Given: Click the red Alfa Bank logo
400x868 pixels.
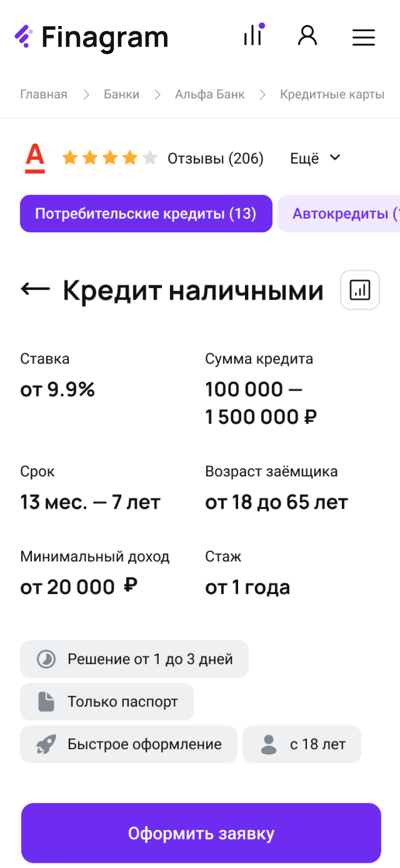Looking at the screenshot, I should [x=35, y=158].
